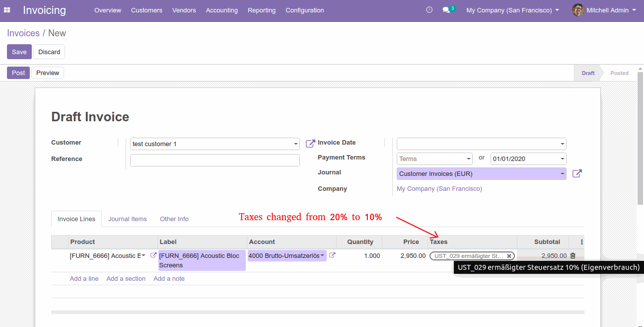This screenshot has width=644, height=327.
Task: Open product dropdown in invoice line
Action: coord(143,255)
